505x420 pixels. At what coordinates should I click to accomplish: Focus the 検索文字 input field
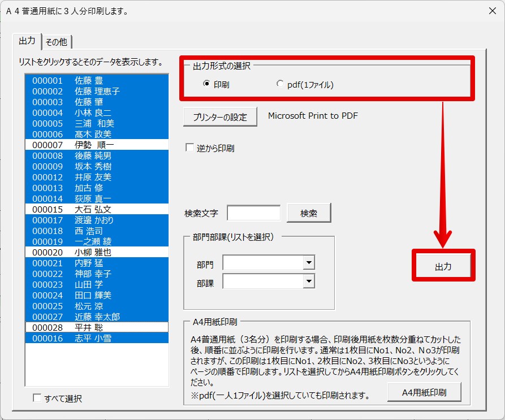(254, 213)
